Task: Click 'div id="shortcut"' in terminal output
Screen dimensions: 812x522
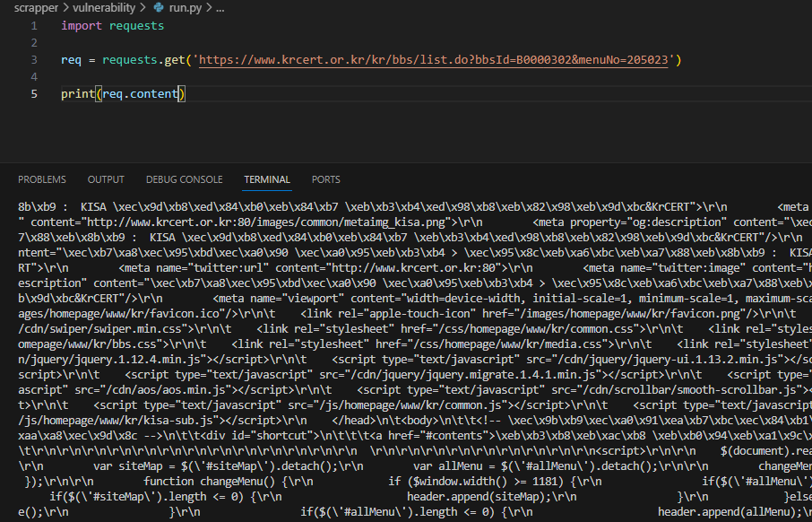Action: pyautogui.click(x=260, y=435)
